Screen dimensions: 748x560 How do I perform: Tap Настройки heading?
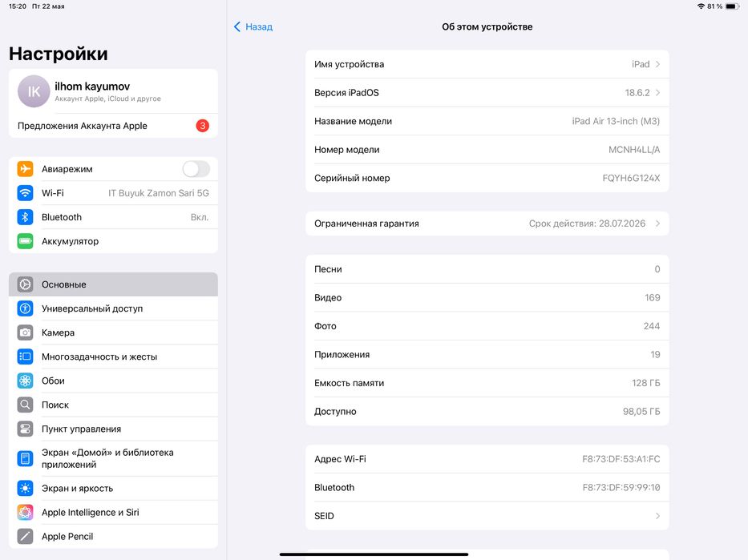pyautogui.click(x=59, y=54)
